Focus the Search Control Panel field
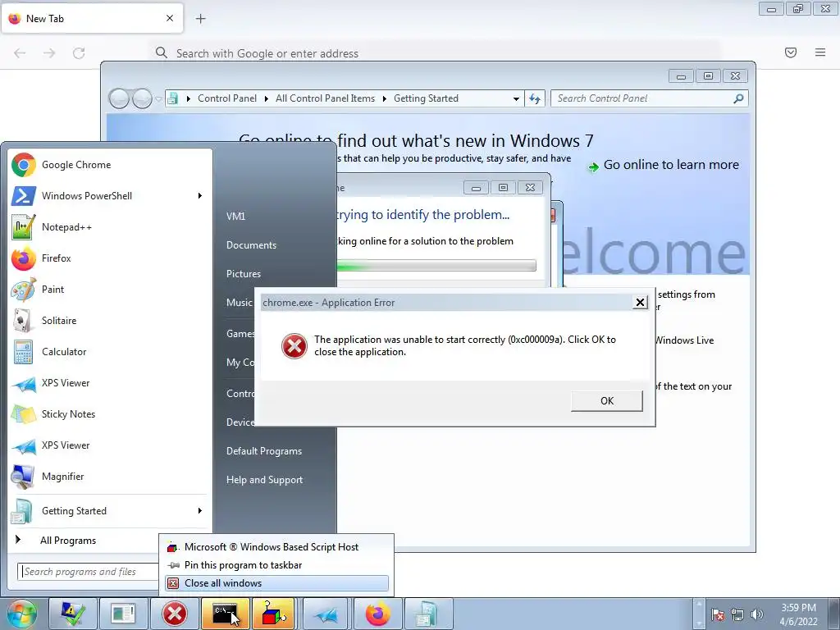 pos(643,98)
